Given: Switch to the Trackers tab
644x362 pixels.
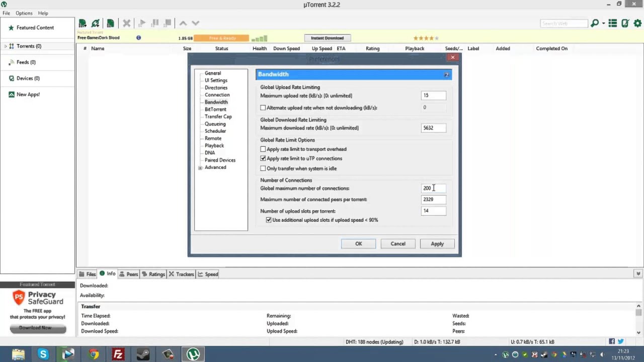Looking at the screenshot, I should [181, 274].
